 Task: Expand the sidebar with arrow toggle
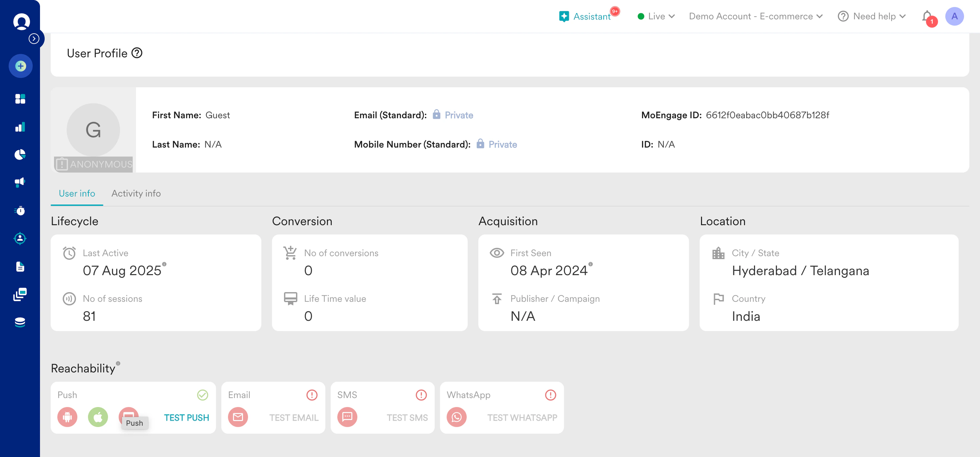[34, 39]
